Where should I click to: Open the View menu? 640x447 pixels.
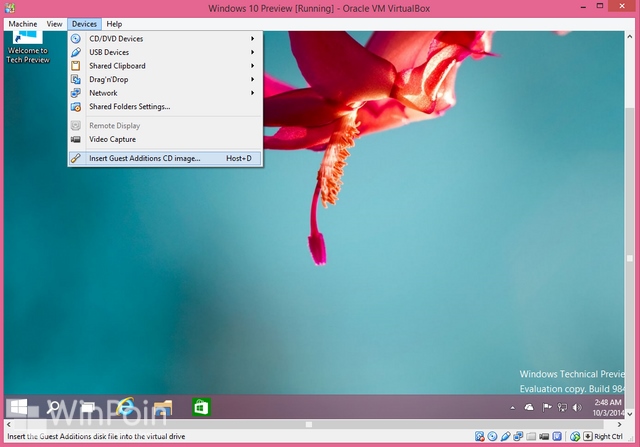[54, 24]
